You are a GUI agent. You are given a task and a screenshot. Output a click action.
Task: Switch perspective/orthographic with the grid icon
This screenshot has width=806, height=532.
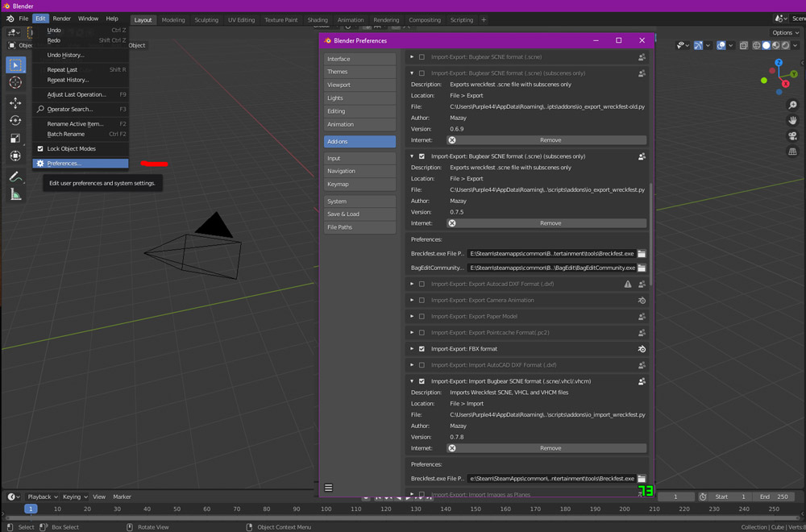click(x=792, y=151)
